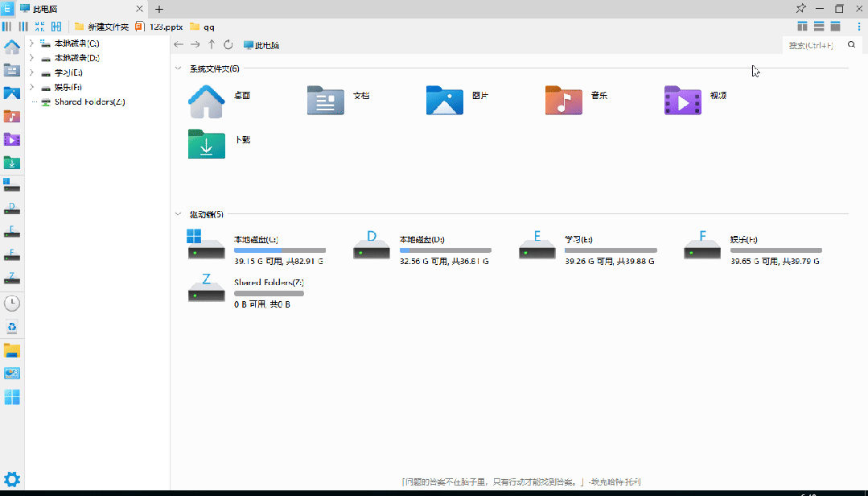This screenshot has height=496, width=868.
Task: Select C drive icon in left sidebar
Action: coord(11,185)
